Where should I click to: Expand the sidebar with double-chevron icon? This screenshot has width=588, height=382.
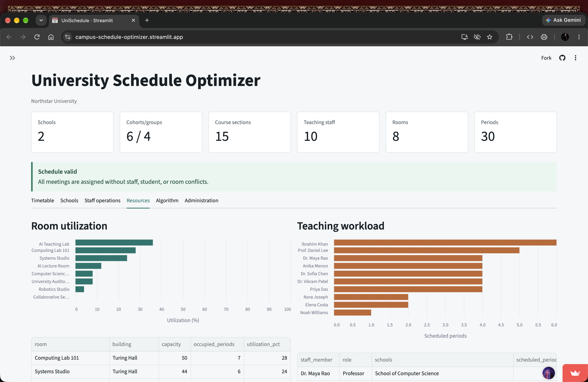(12, 58)
